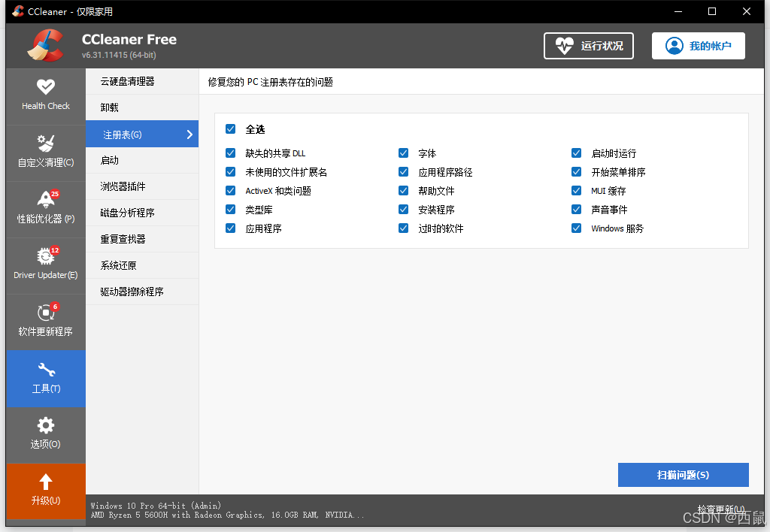Uncheck 开始菜单排序 checkbox
This screenshot has height=532, width=770.
point(577,172)
